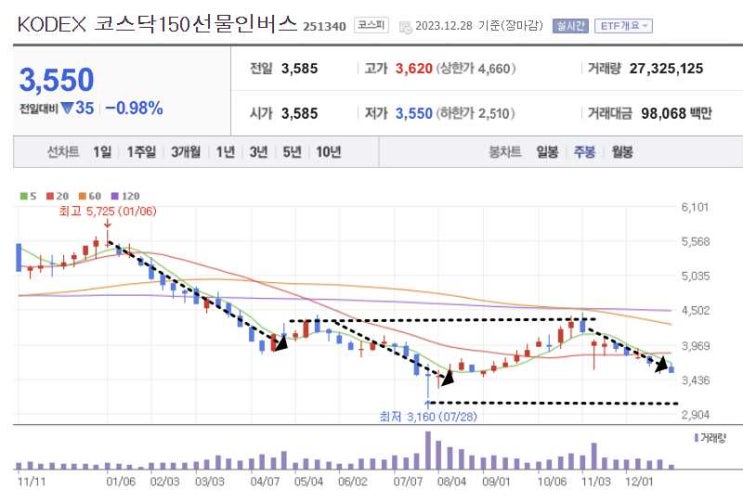Image resolution: width=743 pixels, height=502 pixels.
Task: Switch to 일봉 candle chart
Action: [x=547, y=152]
